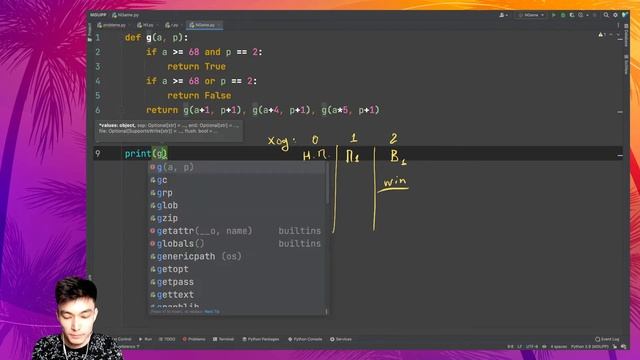Click 'def g(a, p):' on line 1
The height and width of the screenshot is (360, 640).
click(x=157, y=38)
